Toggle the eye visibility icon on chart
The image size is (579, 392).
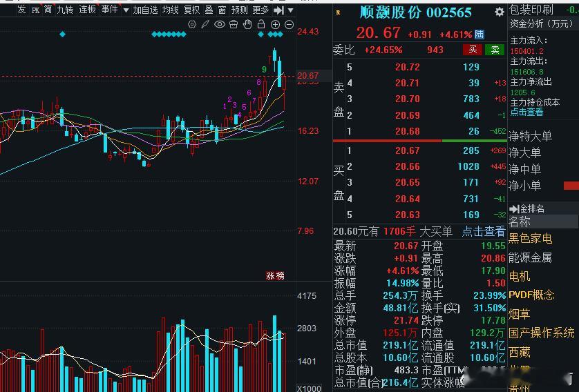click(x=219, y=25)
